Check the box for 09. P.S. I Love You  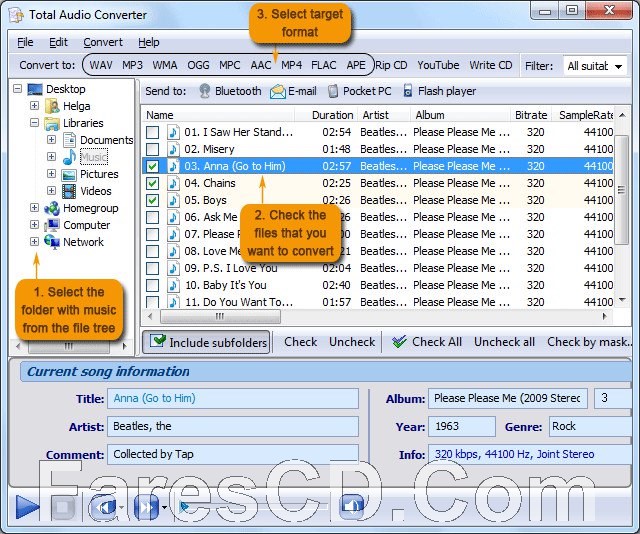click(x=153, y=268)
